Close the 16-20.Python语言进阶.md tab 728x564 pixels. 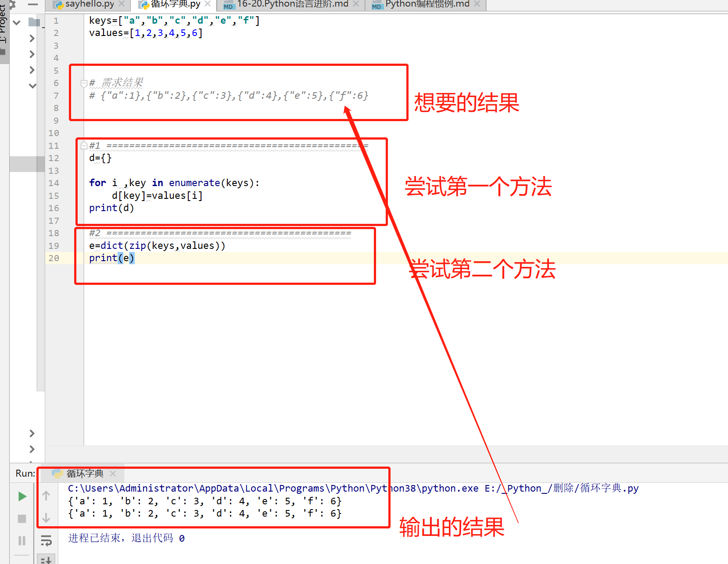coord(356,4)
